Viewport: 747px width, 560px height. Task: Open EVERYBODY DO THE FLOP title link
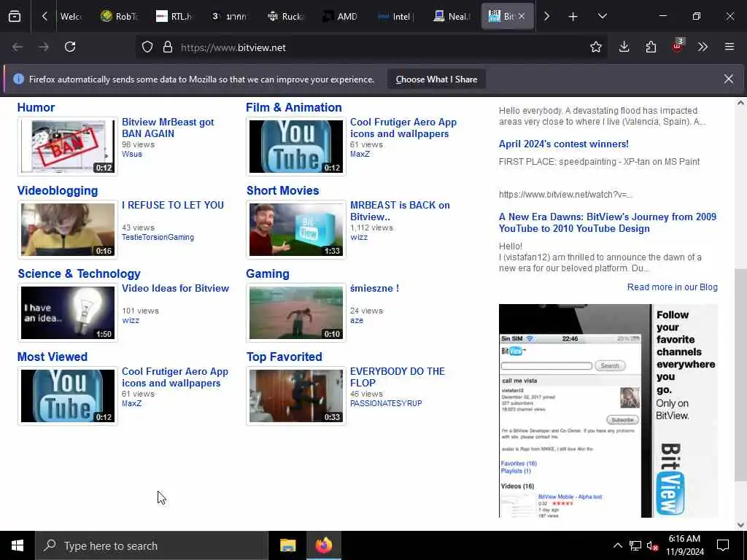tap(398, 377)
